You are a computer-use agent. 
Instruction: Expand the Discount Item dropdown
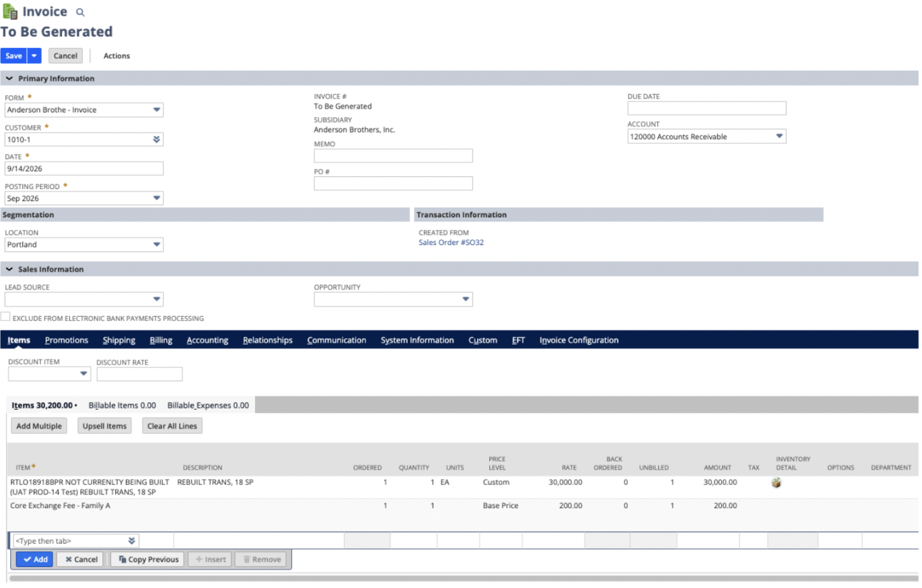[49, 374]
